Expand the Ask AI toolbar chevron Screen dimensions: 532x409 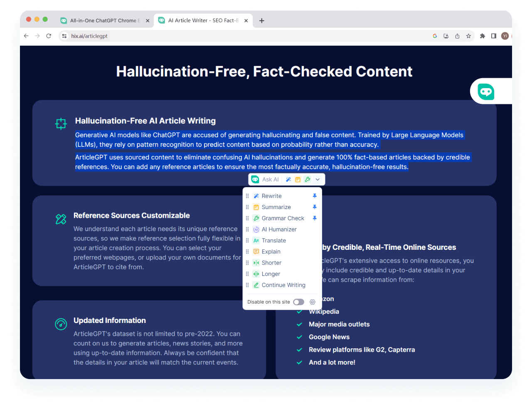click(318, 179)
